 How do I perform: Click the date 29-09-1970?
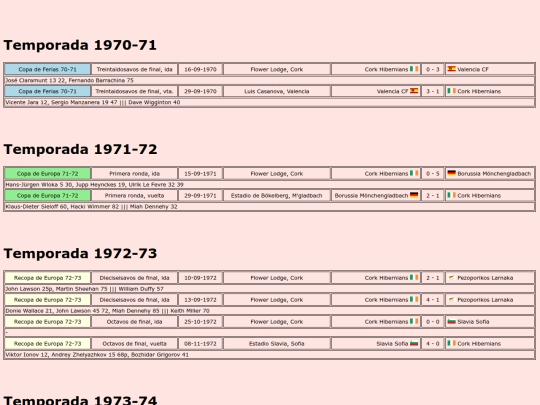[x=200, y=91]
